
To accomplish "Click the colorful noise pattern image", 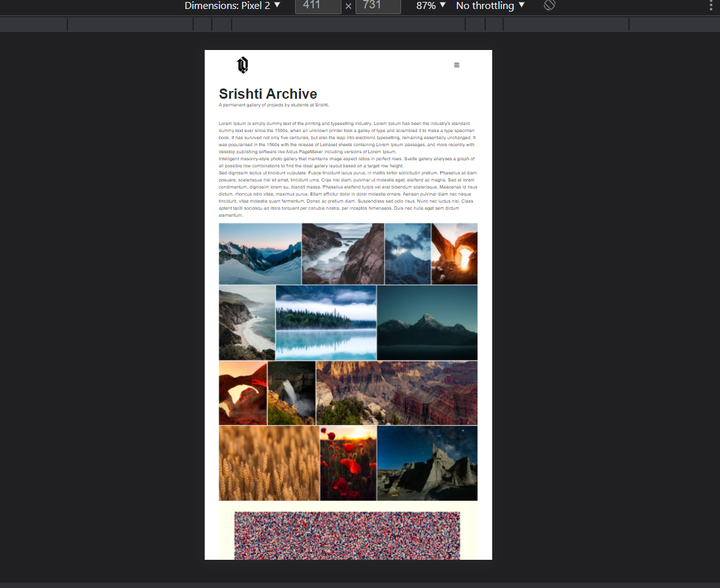I will click(x=347, y=535).
